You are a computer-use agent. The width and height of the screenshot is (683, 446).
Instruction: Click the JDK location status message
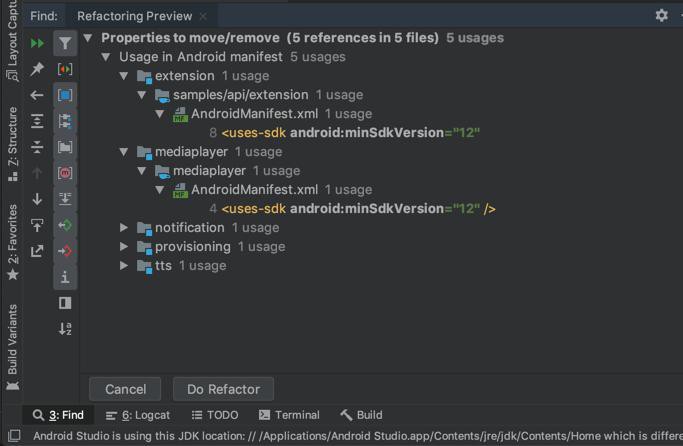[357, 436]
